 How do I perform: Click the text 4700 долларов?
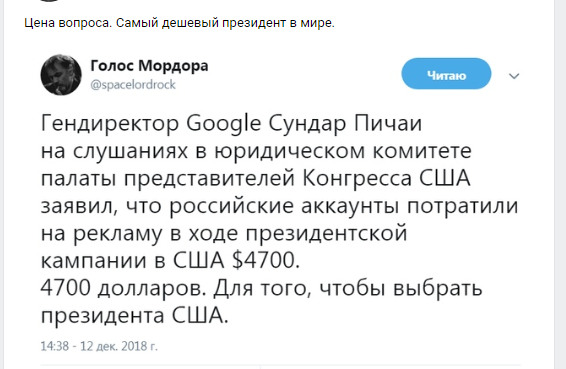[123, 288]
